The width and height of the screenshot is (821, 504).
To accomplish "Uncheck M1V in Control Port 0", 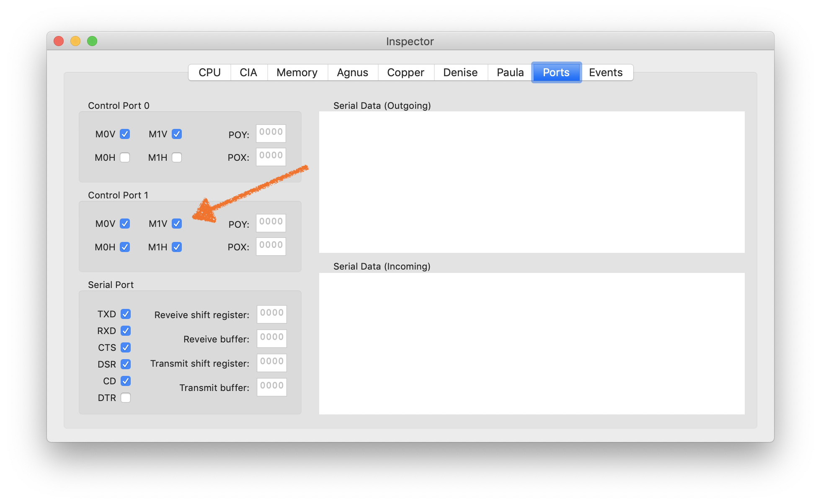I will tap(177, 134).
